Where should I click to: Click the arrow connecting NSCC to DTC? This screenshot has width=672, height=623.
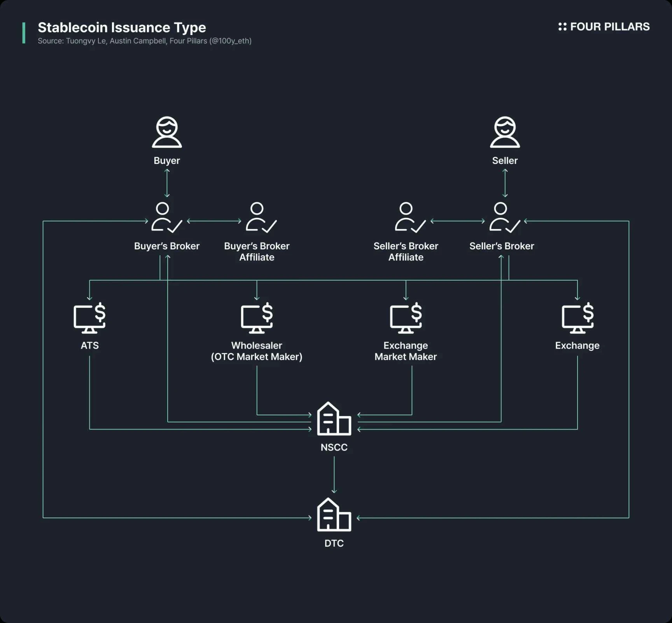coord(334,475)
